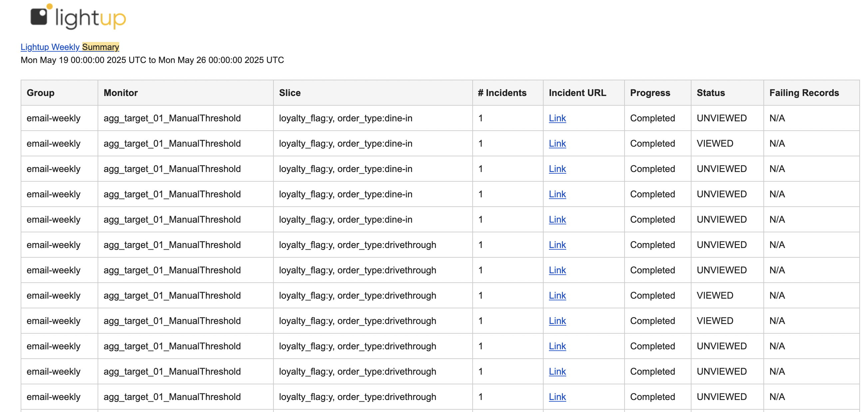
Task: Open the incident Link in the fourth table row
Action: (x=557, y=194)
